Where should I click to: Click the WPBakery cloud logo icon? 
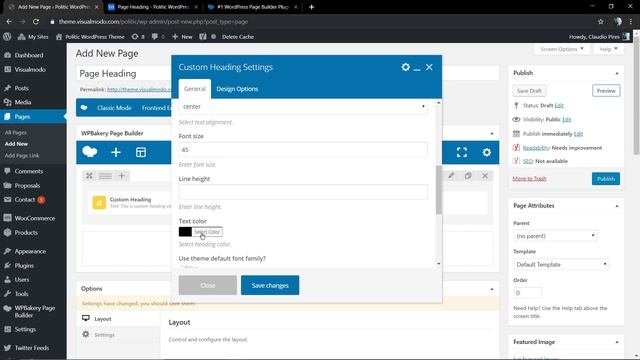(x=90, y=152)
